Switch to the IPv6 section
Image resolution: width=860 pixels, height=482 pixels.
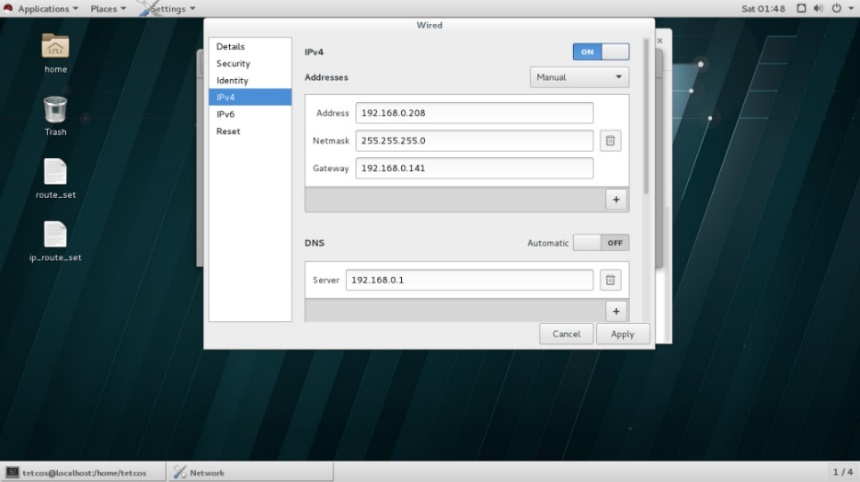point(226,114)
